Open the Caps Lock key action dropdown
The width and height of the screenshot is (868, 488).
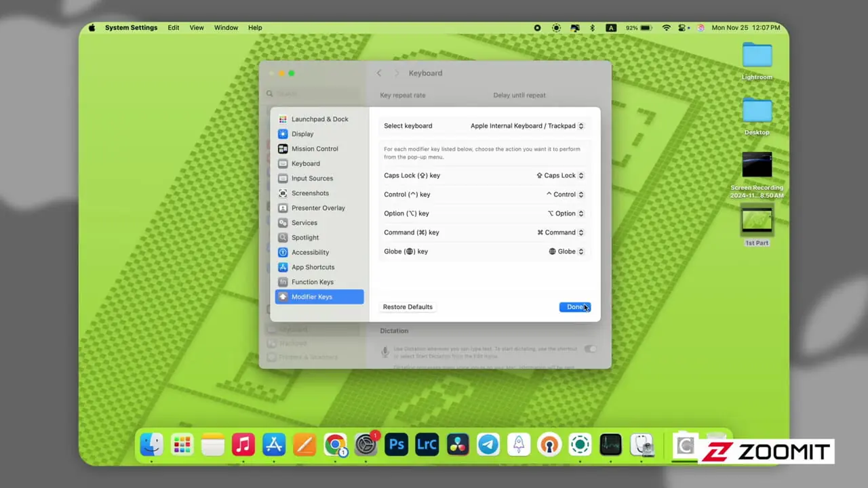pos(559,176)
